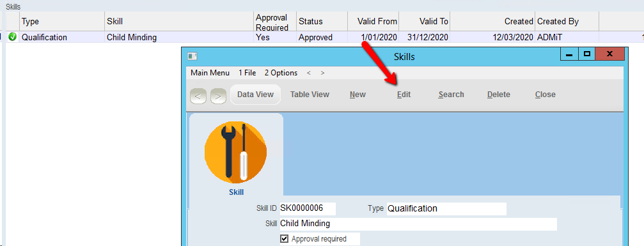This screenshot has height=246, width=644.
Task: Click the New toolbar button
Action: point(357,95)
